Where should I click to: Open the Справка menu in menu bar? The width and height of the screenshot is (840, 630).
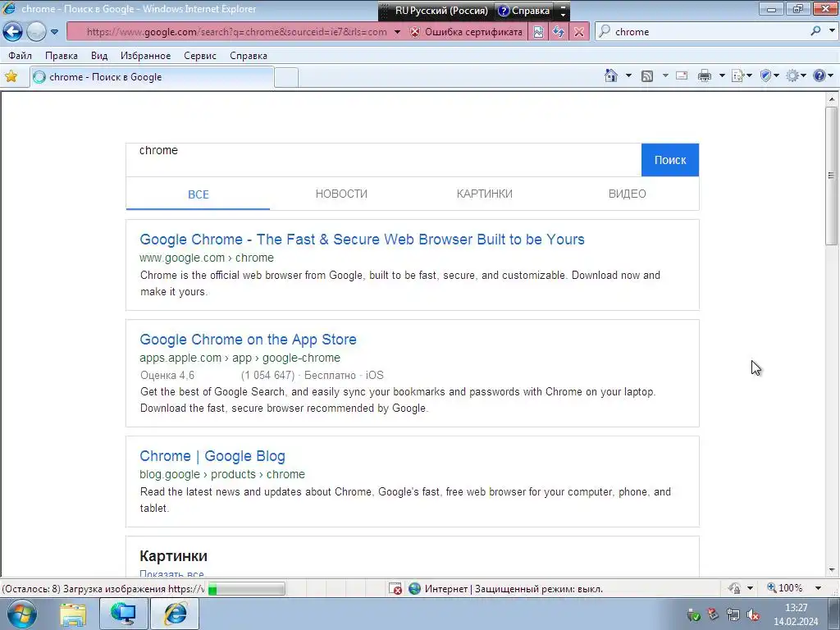pos(249,56)
